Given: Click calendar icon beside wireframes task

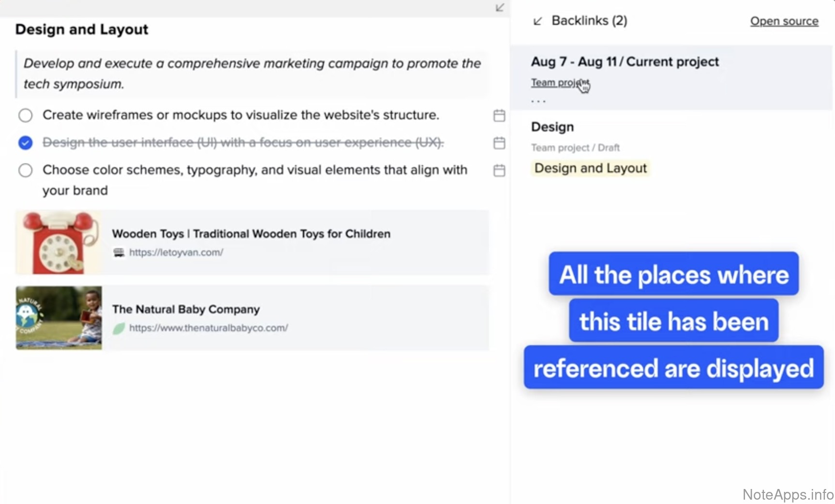Looking at the screenshot, I should click(499, 116).
